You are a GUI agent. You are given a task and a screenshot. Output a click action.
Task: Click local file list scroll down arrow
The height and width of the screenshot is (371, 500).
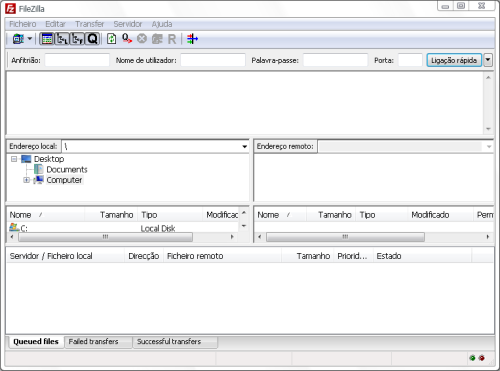[244, 226]
